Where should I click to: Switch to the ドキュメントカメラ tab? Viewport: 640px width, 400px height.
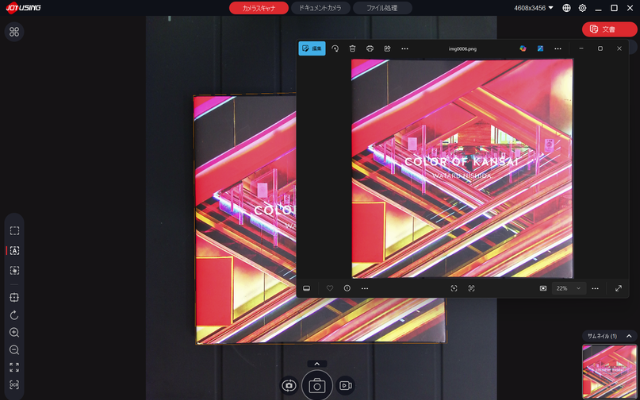tap(320, 8)
